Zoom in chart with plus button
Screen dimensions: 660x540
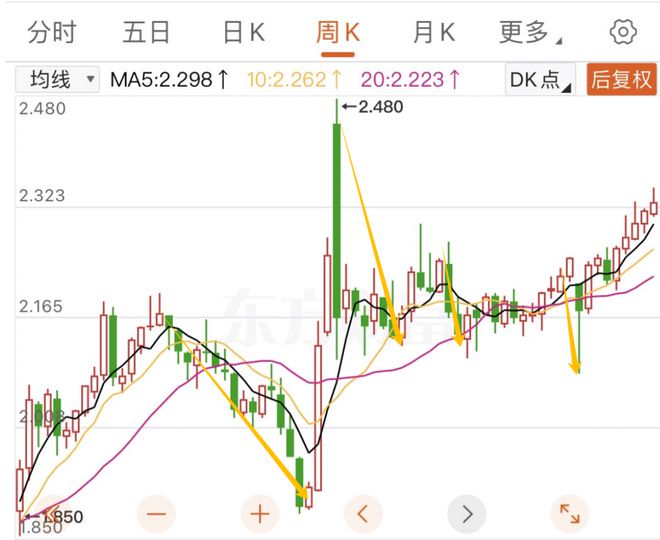tap(260, 515)
